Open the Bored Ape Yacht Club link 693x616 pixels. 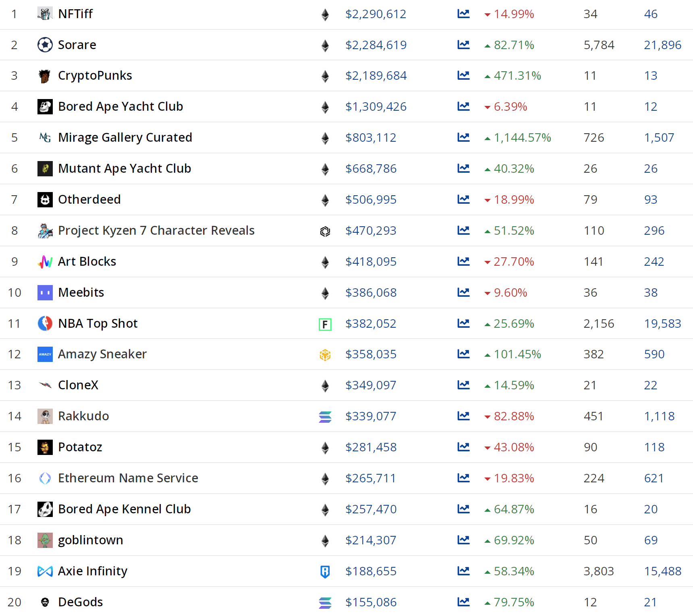tap(120, 107)
